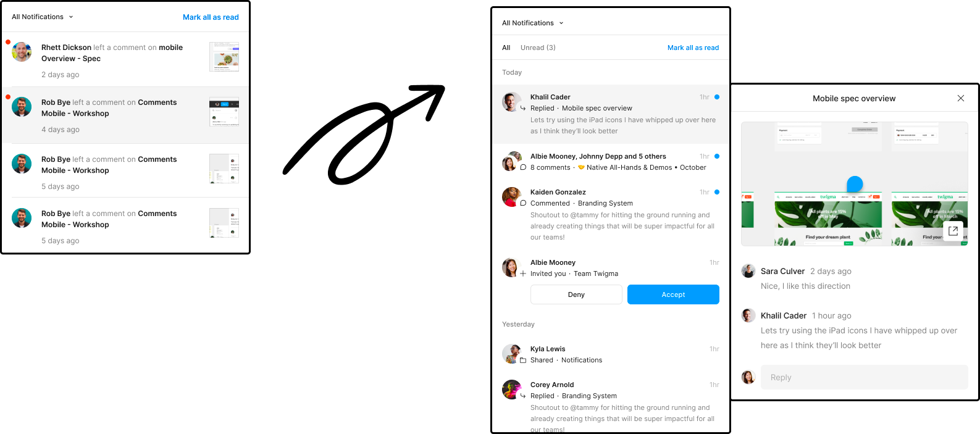Switch to the Unread (3) tab

click(538, 48)
